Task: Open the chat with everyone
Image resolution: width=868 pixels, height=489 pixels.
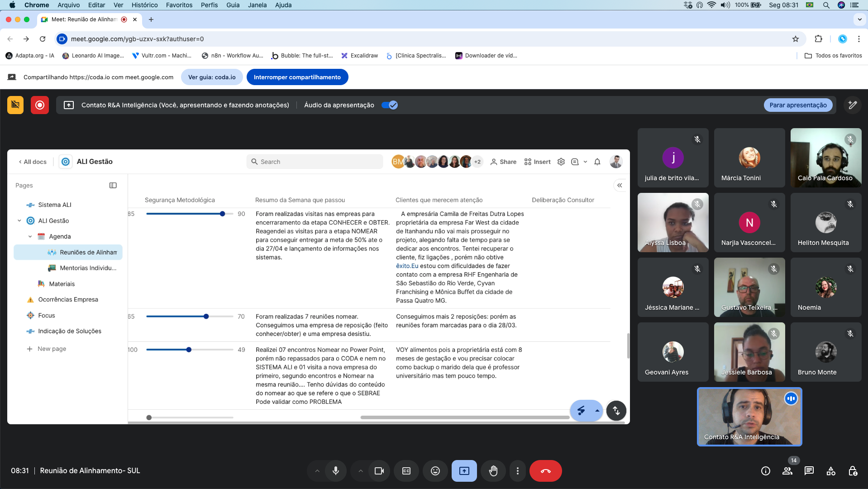Action: point(809,471)
